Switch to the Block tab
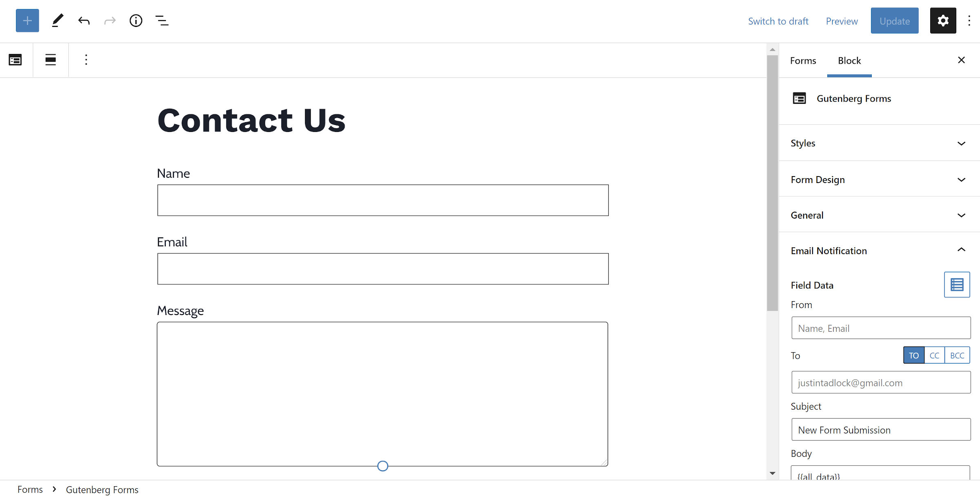The height and width of the screenshot is (496, 980). (x=849, y=60)
